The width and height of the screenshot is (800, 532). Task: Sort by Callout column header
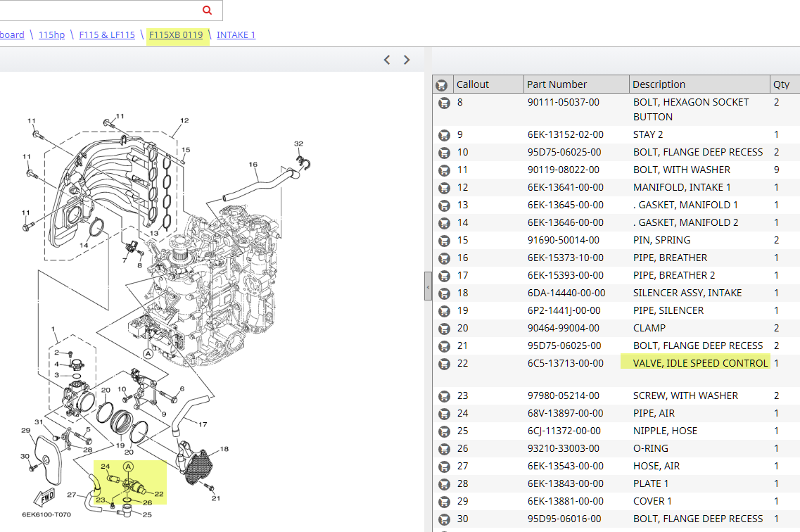pos(488,84)
